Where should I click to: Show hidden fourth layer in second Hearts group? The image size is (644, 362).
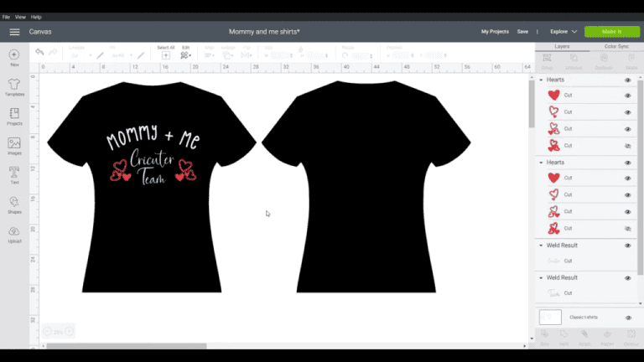click(627, 229)
